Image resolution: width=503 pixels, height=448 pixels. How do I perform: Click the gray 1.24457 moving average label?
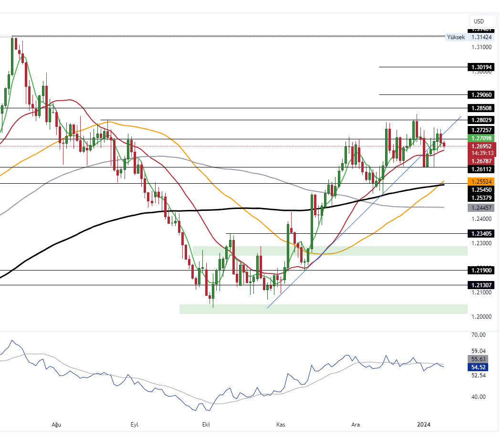click(482, 208)
